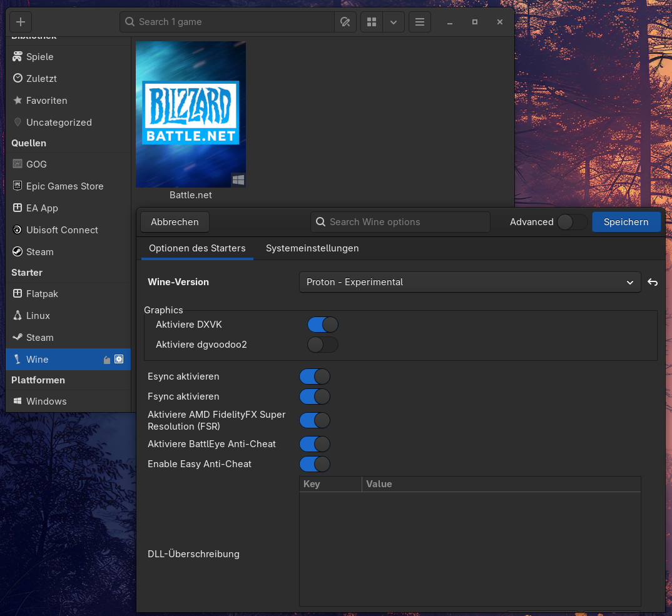
Task: Click Value column header in DLL table
Action: [x=501, y=484]
